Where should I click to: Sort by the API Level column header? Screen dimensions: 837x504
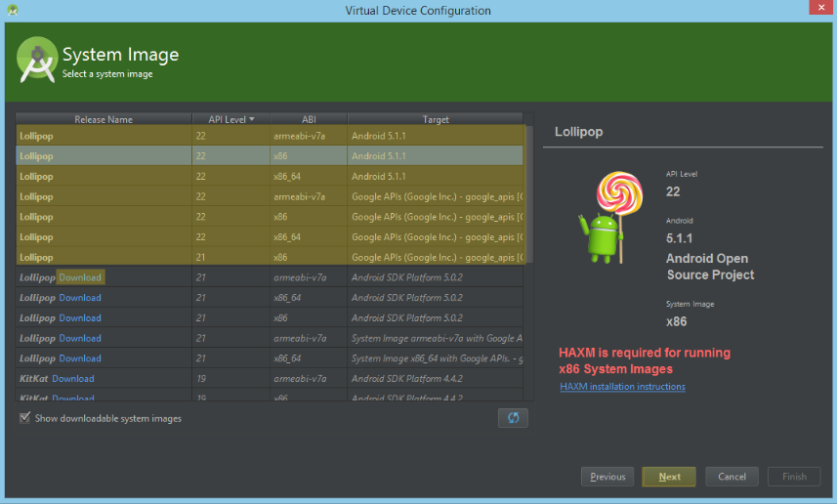pos(231,119)
